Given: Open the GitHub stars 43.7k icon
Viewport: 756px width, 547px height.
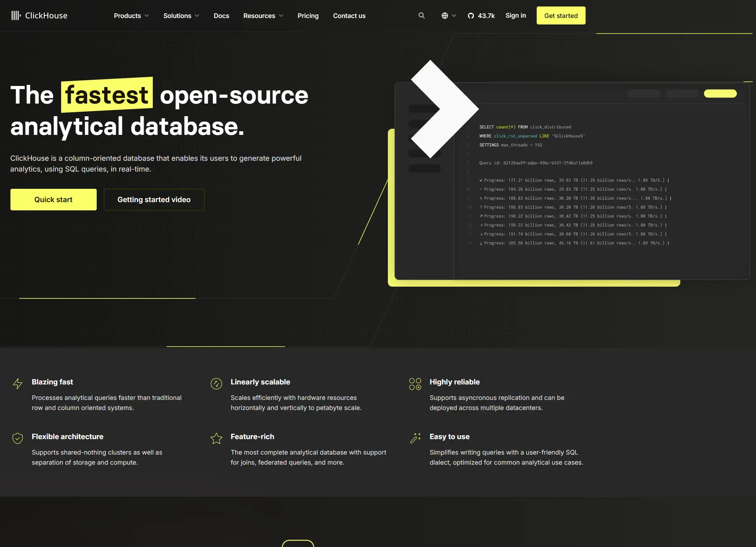Looking at the screenshot, I should click(x=471, y=16).
